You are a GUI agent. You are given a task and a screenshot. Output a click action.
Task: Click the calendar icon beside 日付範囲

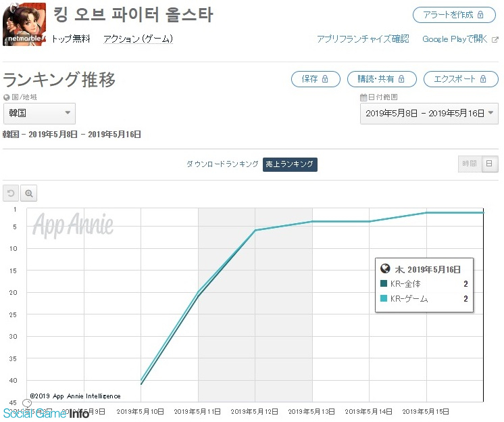coord(363,97)
